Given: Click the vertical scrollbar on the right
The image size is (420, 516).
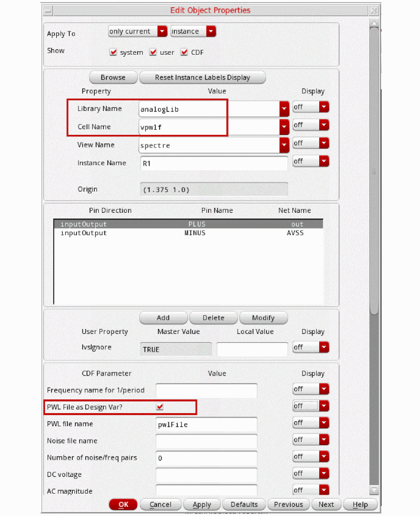Looking at the screenshot, I should click(374, 172).
